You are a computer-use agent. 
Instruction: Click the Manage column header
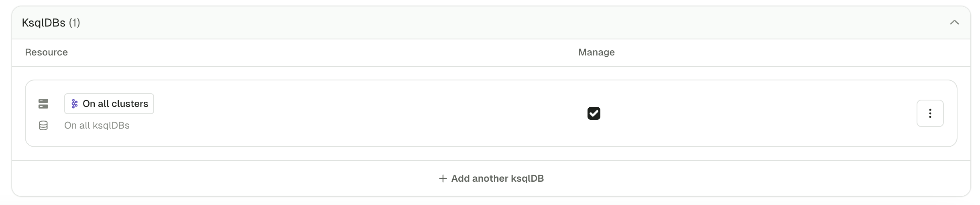(596, 52)
